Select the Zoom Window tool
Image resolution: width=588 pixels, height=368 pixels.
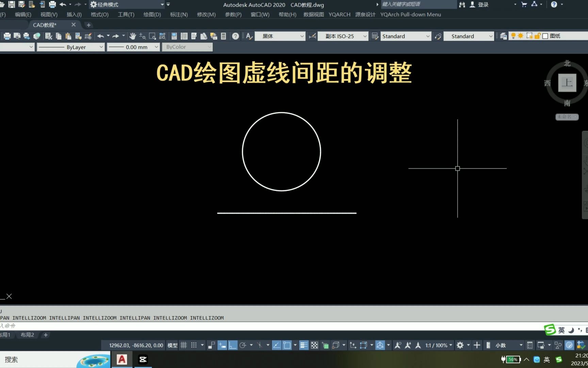click(152, 36)
